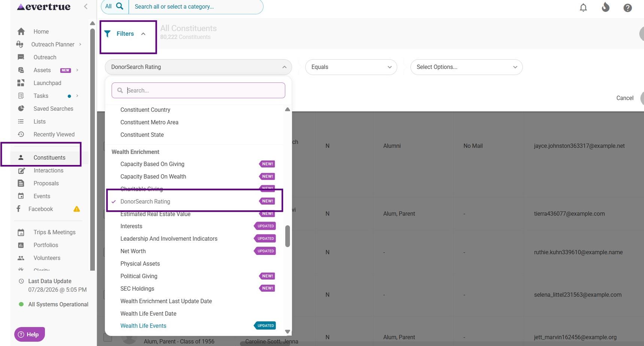Viewport: 644px width, 346px height.
Task: Click the Filters funnel icon
Action: click(107, 34)
